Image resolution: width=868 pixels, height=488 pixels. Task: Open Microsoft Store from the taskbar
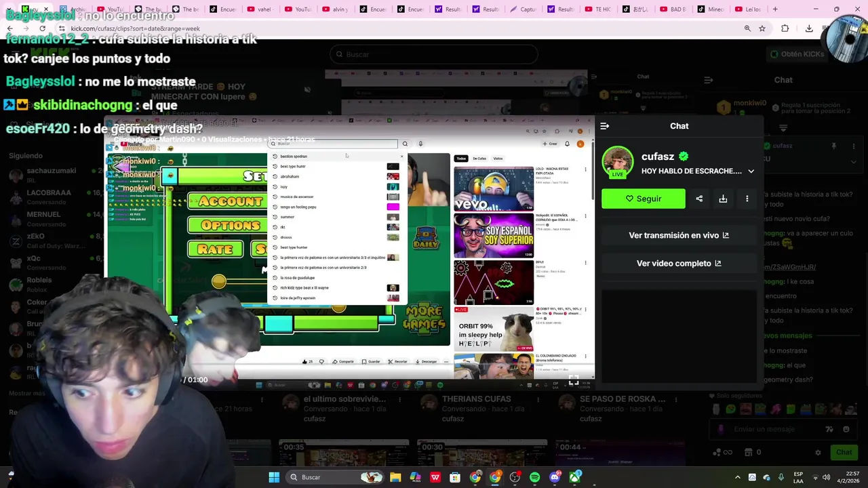coord(455,477)
